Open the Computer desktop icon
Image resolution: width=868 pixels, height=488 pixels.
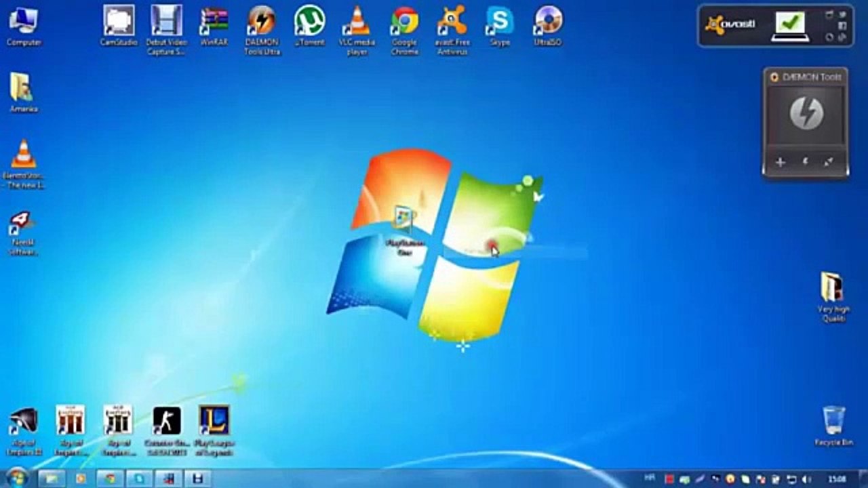(24, 26)
